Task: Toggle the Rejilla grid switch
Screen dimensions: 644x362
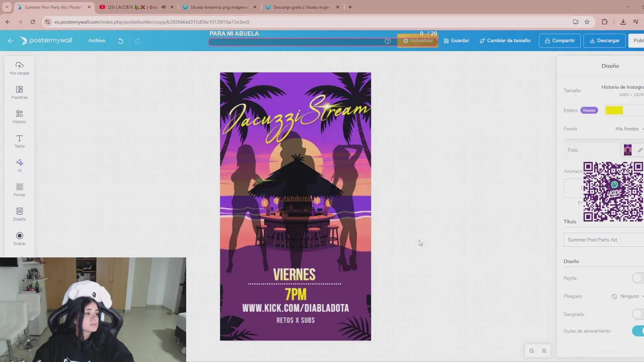Action: click(x=638, y=278)
